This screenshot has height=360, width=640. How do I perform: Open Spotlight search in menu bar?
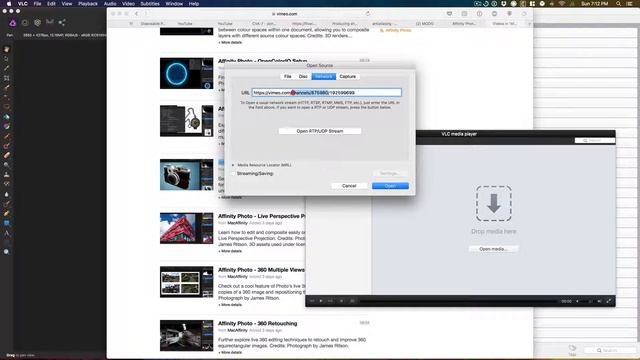point(618,4)
